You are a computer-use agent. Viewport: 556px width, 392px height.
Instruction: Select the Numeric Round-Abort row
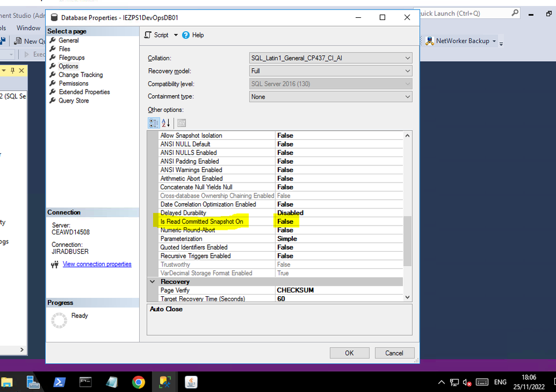tap(281, 230)
